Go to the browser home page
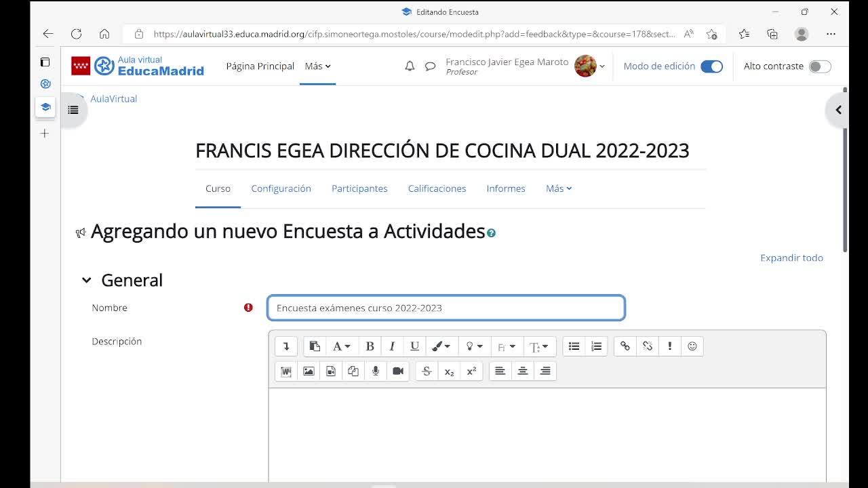868x488 pixels. [x=104, y=34]
